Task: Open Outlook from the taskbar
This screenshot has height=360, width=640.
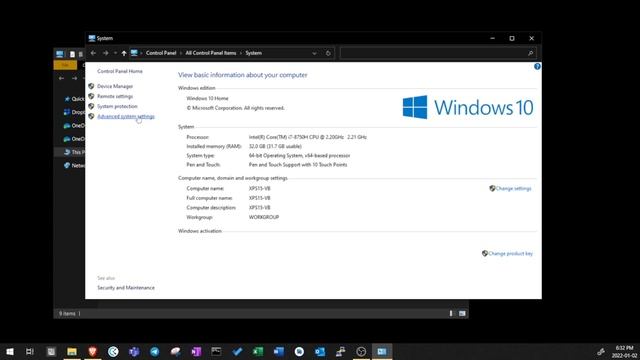Action: [320, 351]
